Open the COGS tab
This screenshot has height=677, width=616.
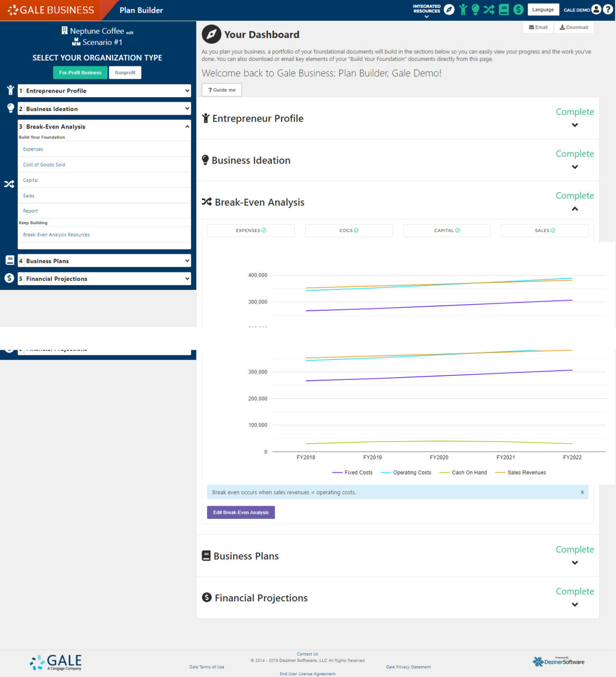[349, 231]
